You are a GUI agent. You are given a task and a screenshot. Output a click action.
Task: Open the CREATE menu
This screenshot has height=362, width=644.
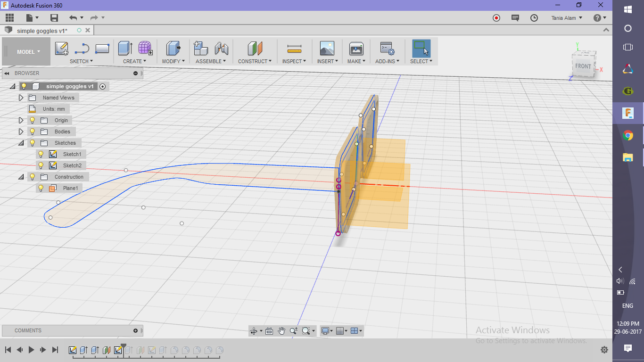(135, 61)
